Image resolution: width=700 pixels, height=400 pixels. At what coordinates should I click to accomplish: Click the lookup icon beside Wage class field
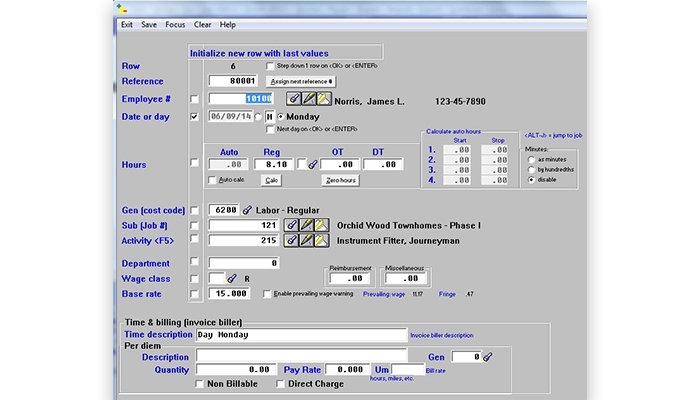coord(232,279)
